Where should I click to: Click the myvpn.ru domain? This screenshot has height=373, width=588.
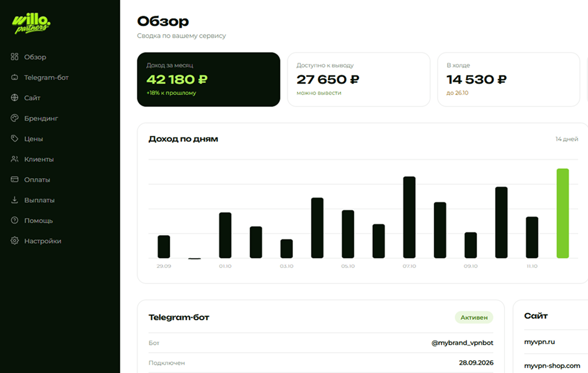click(539, 342)
